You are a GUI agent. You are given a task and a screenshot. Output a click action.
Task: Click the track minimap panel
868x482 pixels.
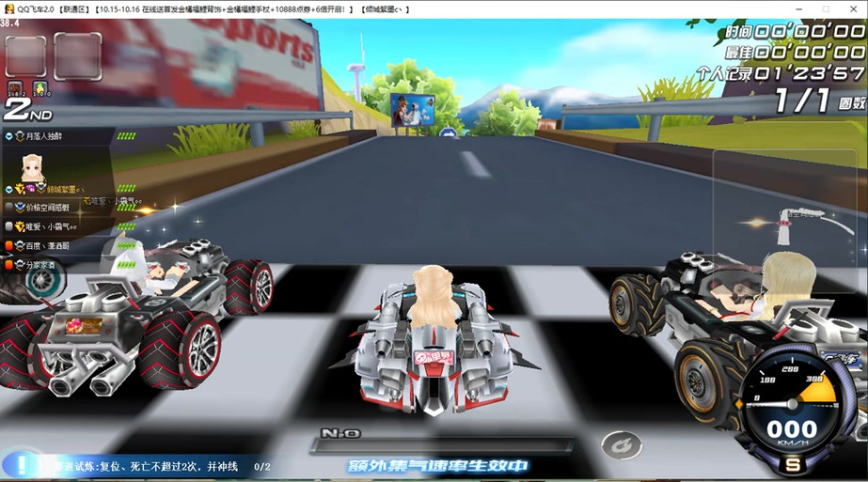click(x=785, y=220)
